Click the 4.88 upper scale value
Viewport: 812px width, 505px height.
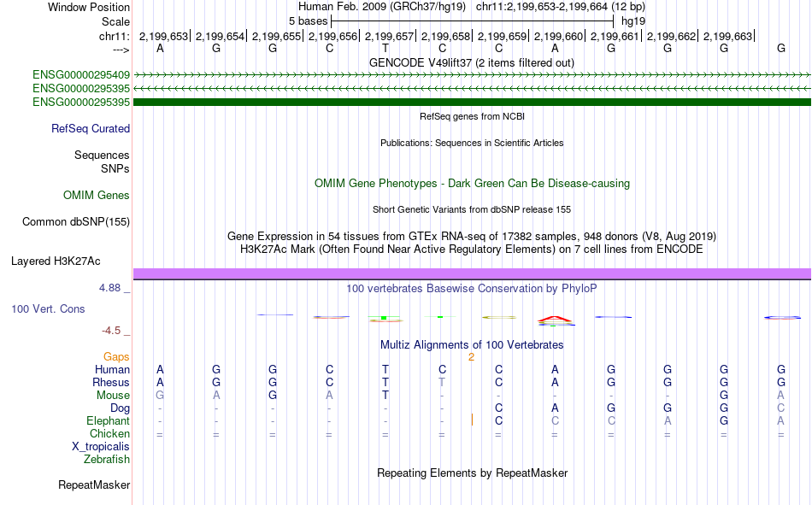coord(109,288)
